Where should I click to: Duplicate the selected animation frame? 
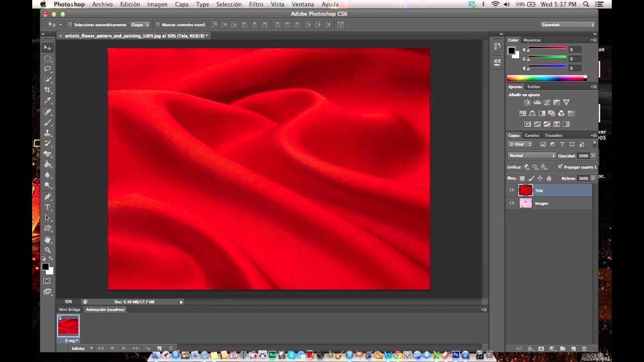[159, 348]
